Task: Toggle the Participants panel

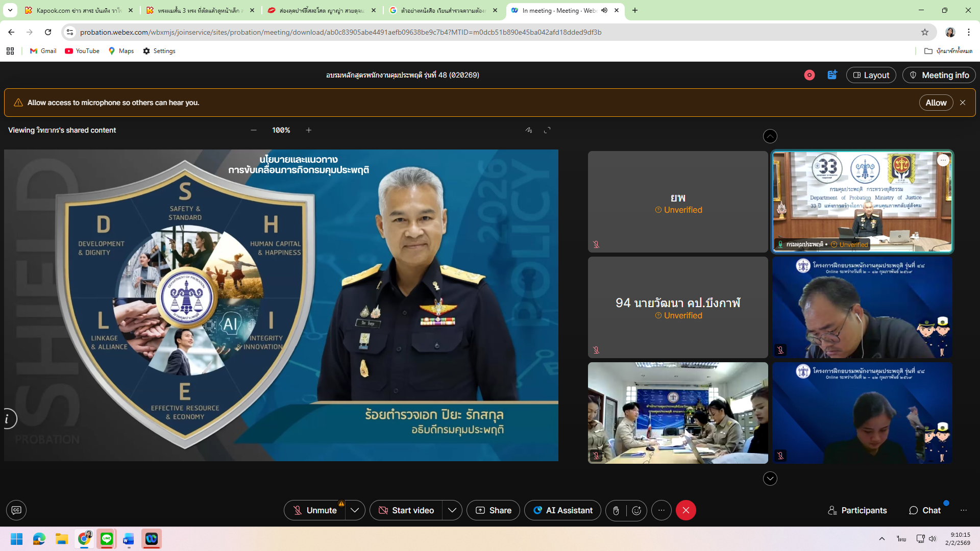Action: click(x=857, y=510)
